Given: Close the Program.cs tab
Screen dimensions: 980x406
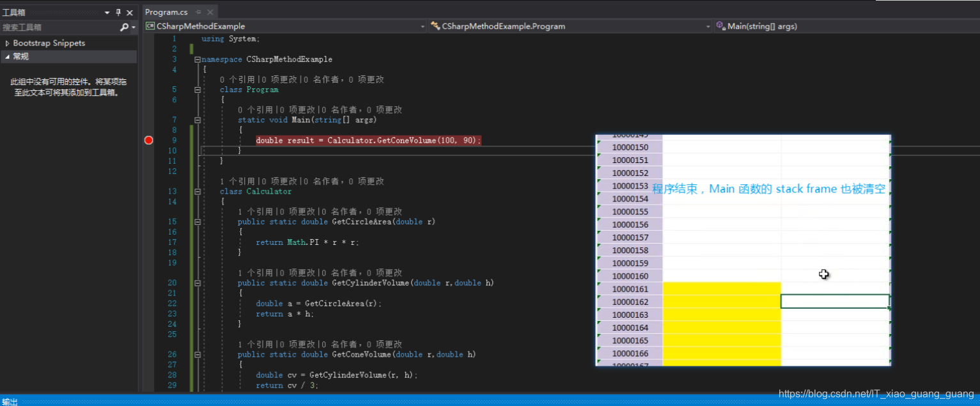Looking at the screenshot, I should point(210,12).
